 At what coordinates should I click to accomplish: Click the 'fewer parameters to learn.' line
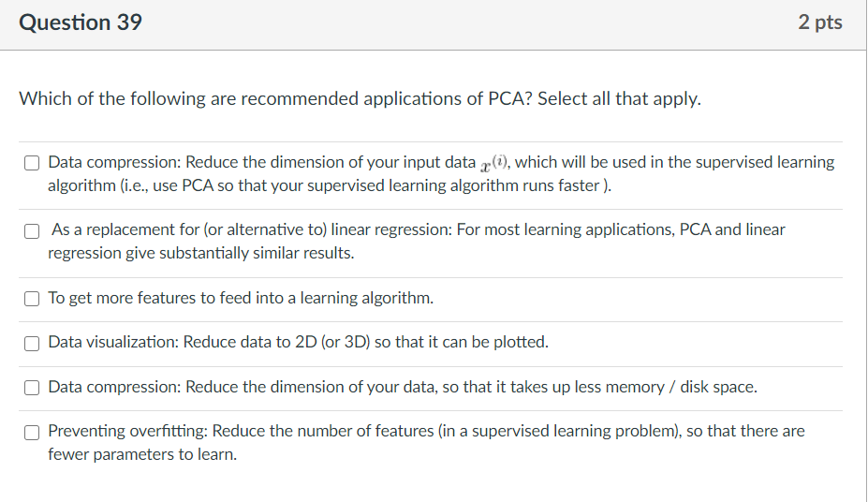coord(142,454)
